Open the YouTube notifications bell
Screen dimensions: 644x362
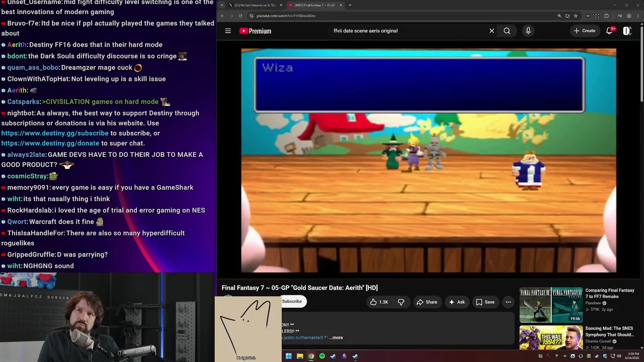coord(609,31)
